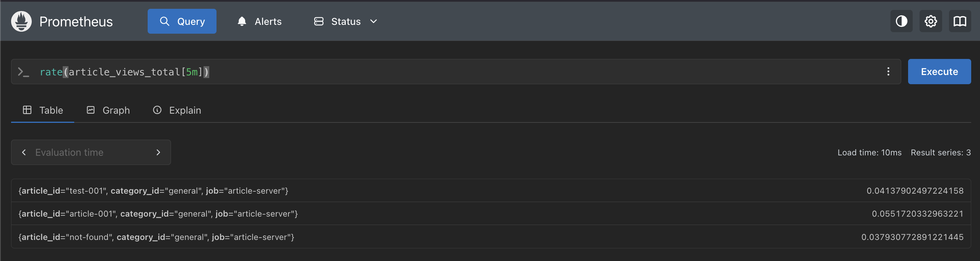
Task: Open the Alerts page
Action: (x=268, y=21)
